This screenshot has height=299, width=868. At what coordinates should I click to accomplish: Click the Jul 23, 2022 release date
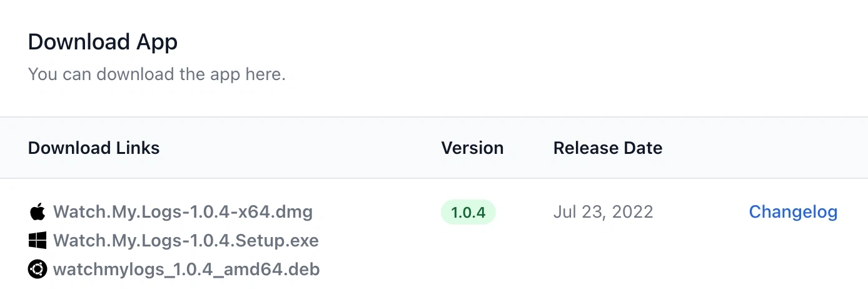(603, 211)
